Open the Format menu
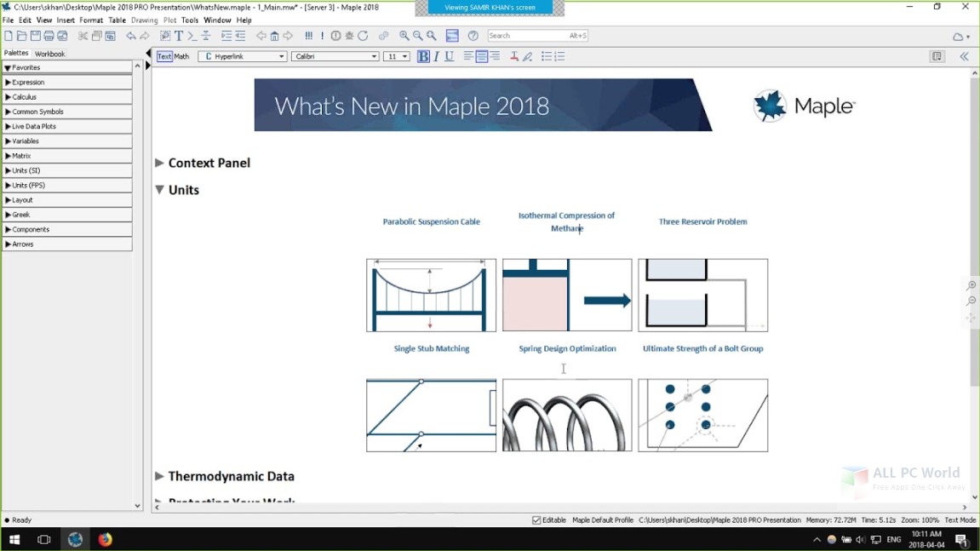 pos(91,20)
